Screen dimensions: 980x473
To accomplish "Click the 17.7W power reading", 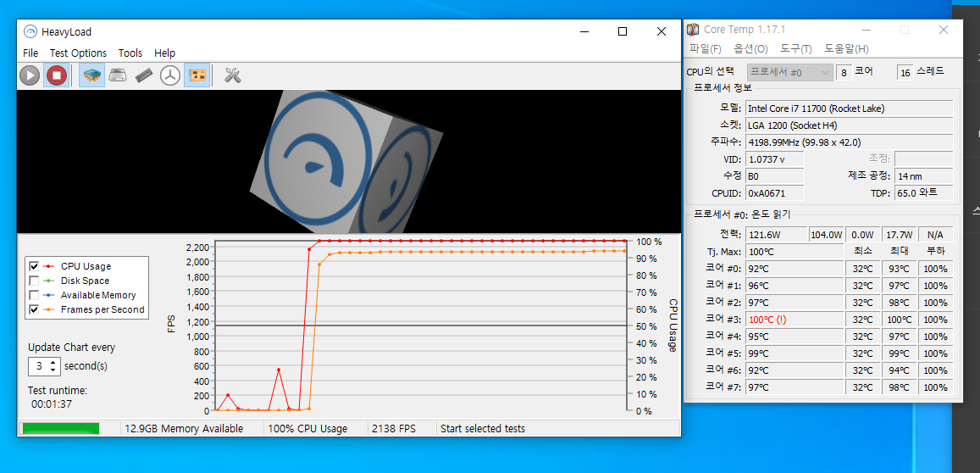I will [x=899, y=235].
